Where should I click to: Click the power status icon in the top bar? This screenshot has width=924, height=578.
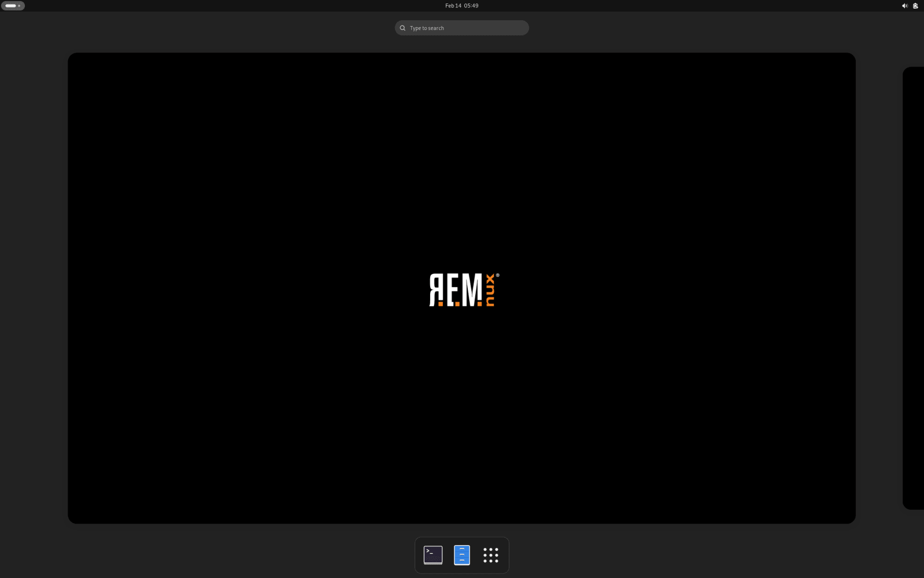[915, 5]
